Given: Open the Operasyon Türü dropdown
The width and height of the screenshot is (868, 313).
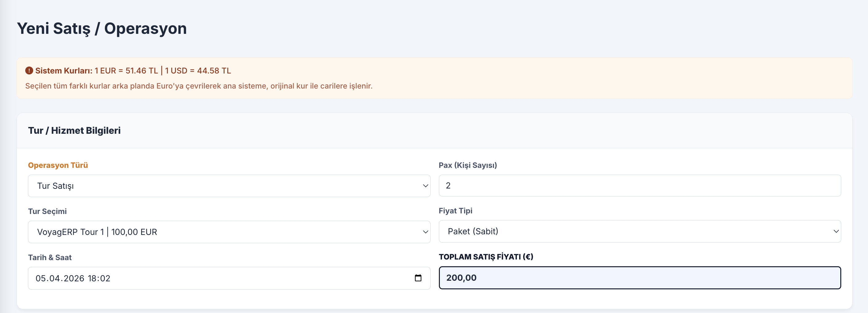Looking at the screenshot, I should tap(229, 186).
